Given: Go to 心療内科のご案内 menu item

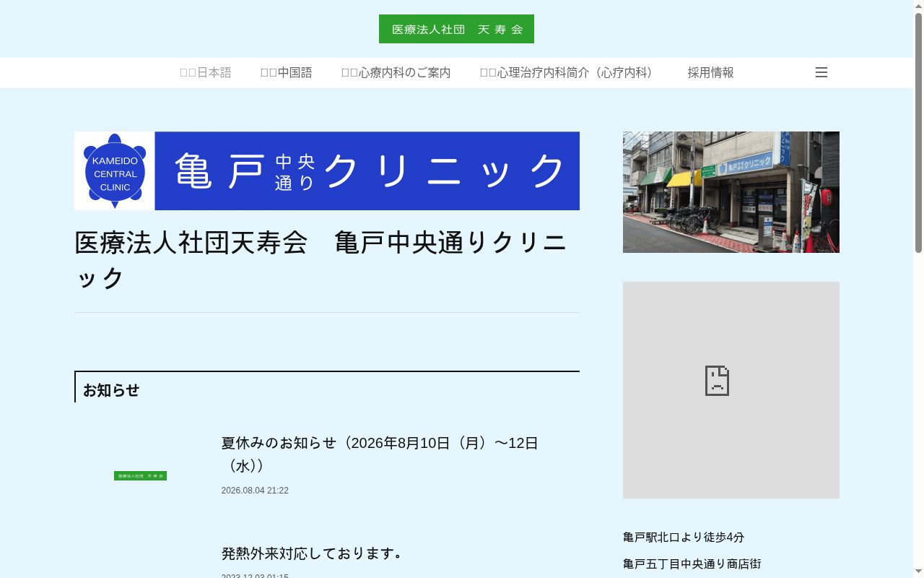Looking at the screenshot, I should coord(396,72).
